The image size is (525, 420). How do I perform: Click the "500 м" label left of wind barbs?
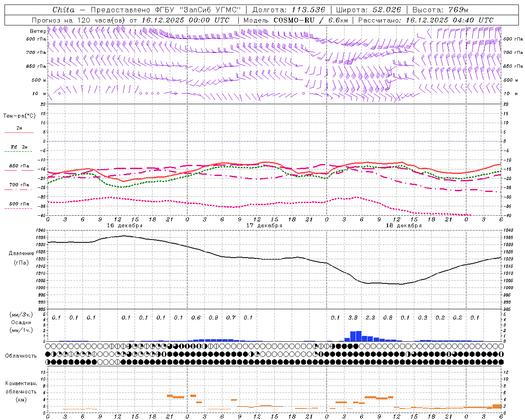[39, 80]
